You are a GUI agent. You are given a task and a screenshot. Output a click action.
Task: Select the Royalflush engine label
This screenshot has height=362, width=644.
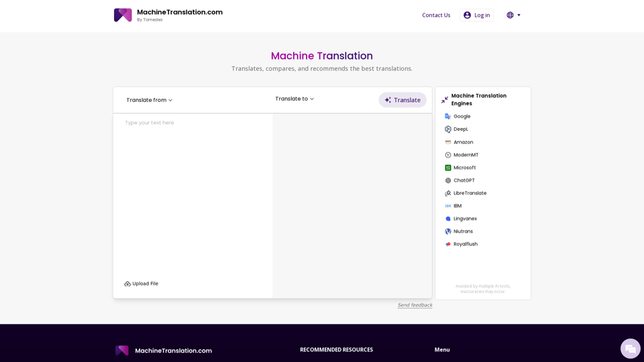pyautogui.click(x=466, y=244)
